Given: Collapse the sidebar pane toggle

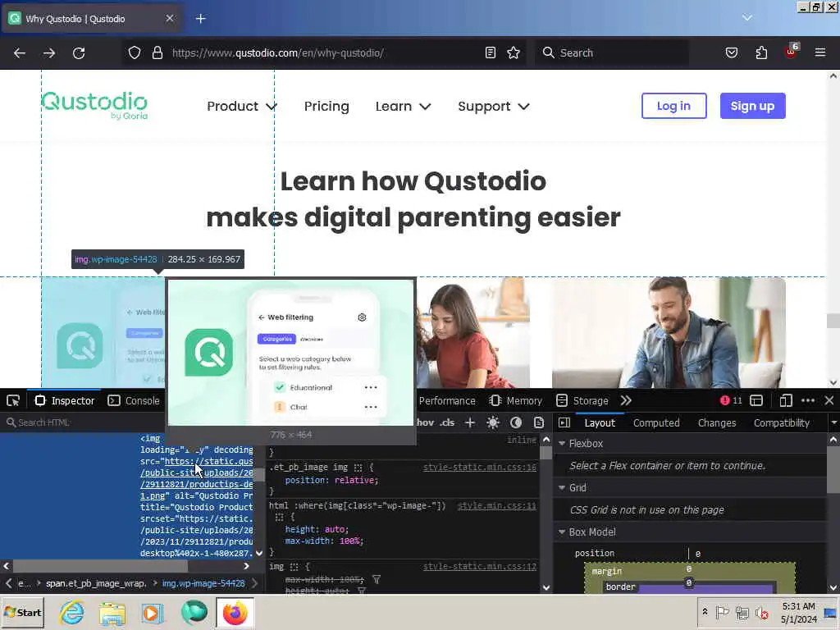Looking at the screenshot, I should point(564,422).
